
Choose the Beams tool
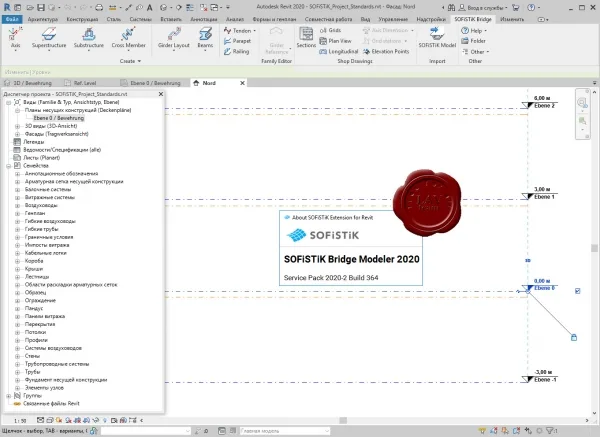pos(205,38)
